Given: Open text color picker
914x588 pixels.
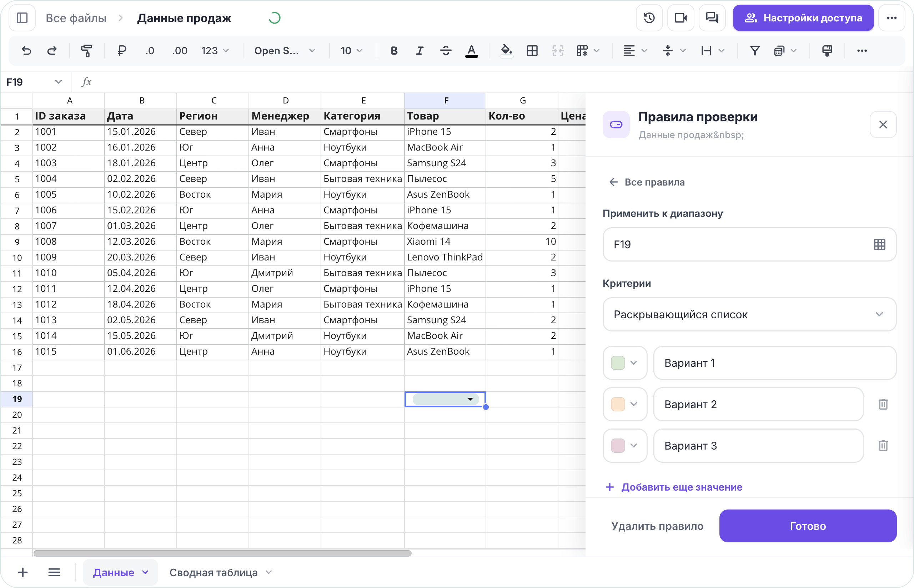Looking at the screenshot, I should 472,51.
